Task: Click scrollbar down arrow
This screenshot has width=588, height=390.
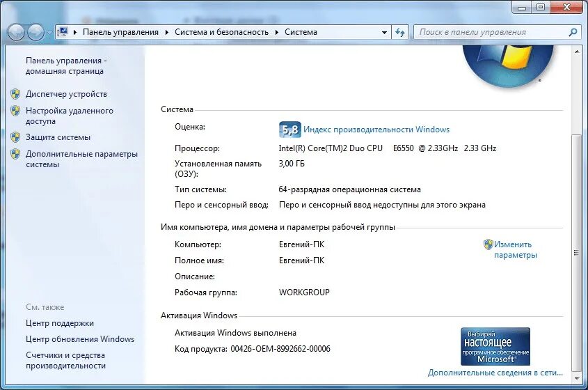Action: (x=577, y=379)
